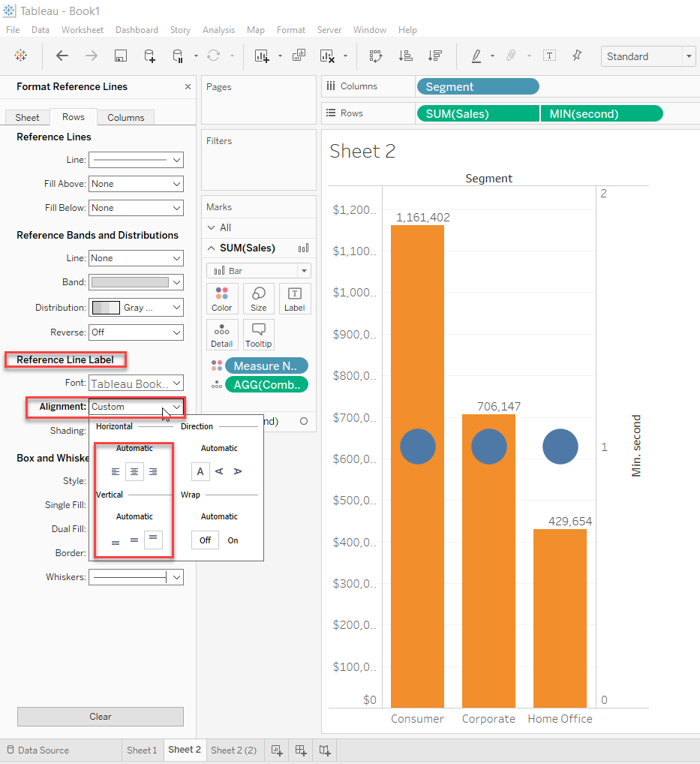Select middle vertical alignment
This screenshot has height=764, width=700.
coord(134,540)
